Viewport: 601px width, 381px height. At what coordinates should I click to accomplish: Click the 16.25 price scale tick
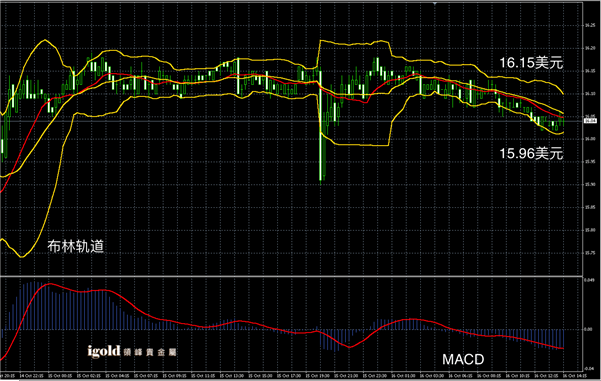click(x=590, y=26)
